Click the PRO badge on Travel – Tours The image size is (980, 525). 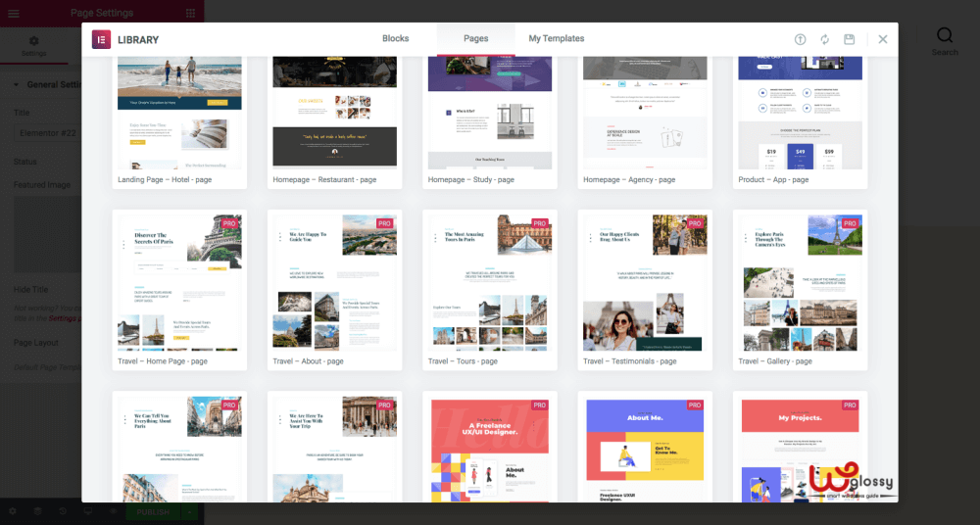point(539,223)
